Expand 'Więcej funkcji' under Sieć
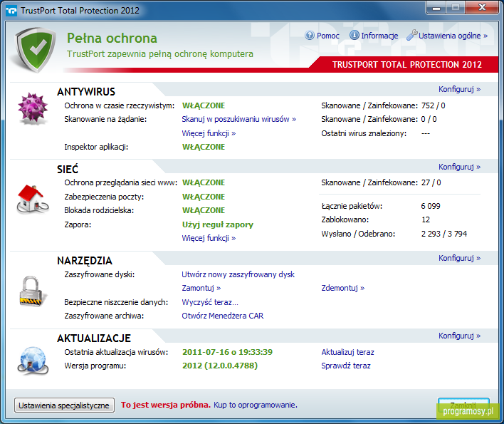This screenshot has height=424, width=504. (209, 238)
